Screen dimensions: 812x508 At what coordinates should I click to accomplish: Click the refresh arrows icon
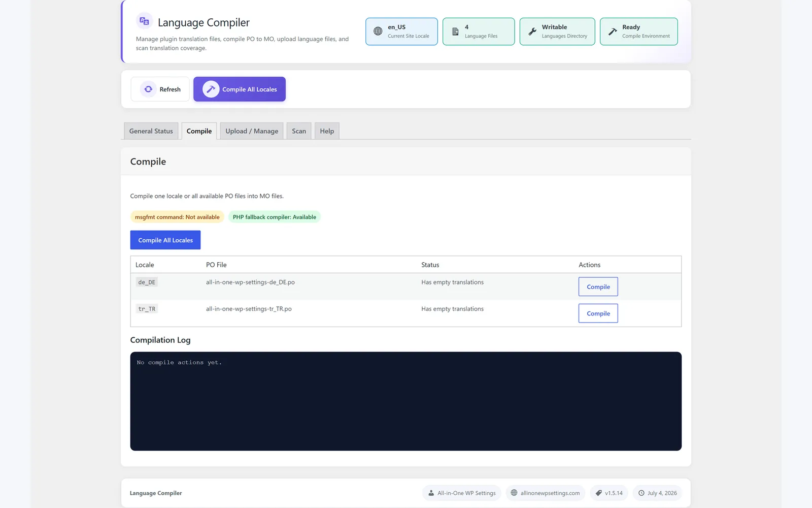pyautogui.click(x=148, y=89)
